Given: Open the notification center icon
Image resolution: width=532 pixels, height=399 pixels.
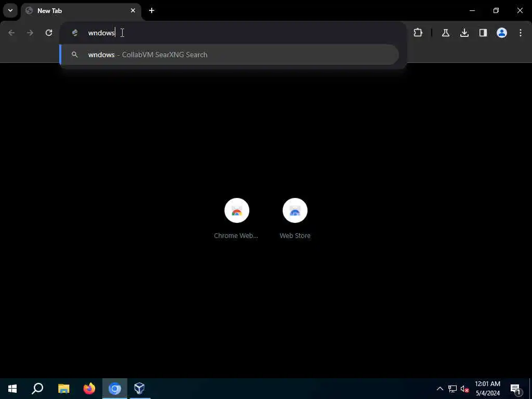Looking at the screenshot, I should click(x=516, y=389).
